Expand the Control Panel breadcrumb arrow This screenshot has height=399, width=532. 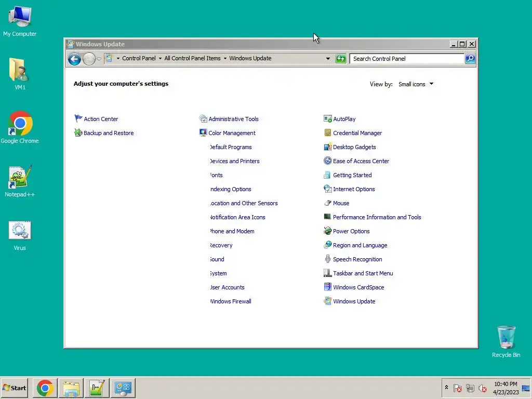click(160, 58)
